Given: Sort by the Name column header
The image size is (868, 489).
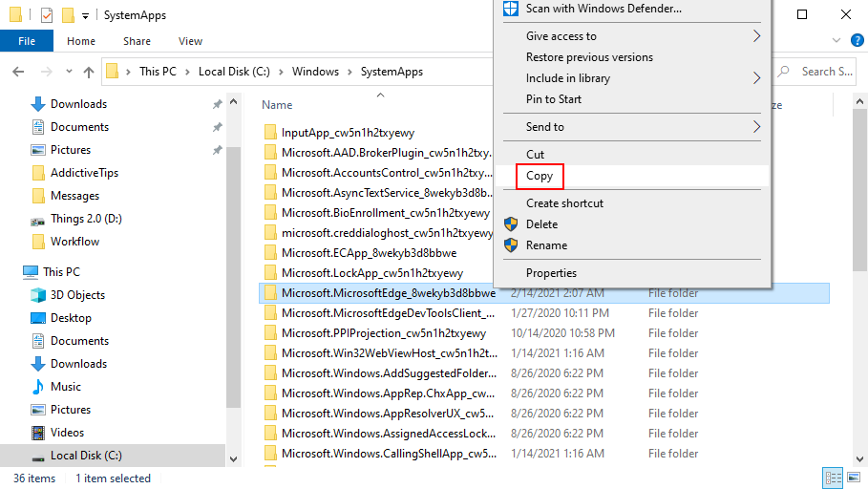Looking at the screenshot, I should click(277, 105).
